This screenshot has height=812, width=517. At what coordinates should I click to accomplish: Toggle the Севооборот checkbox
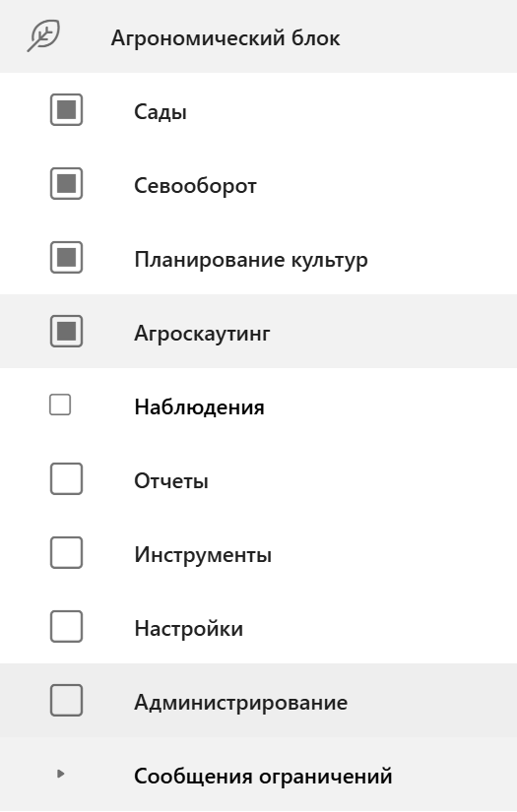click(x=66, y=183)
